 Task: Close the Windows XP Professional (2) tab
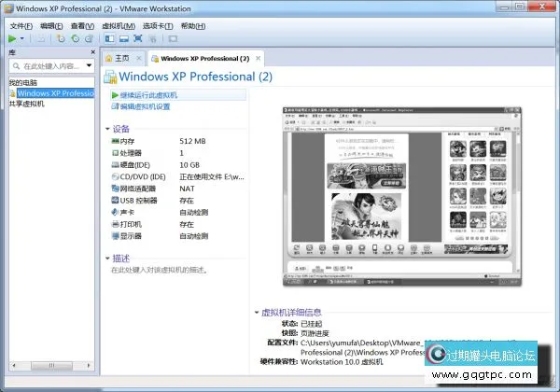click(258, 58)
